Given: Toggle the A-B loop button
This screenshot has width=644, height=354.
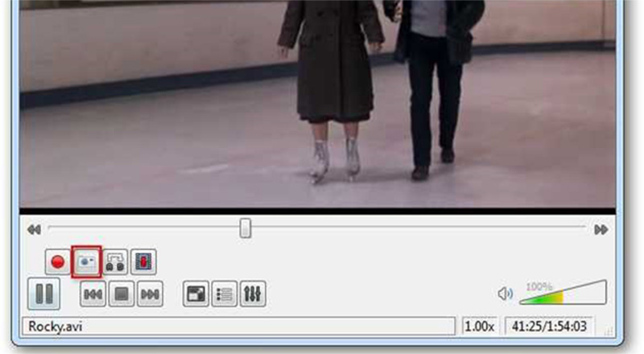Looking at the screenshot, I should 115,261.
